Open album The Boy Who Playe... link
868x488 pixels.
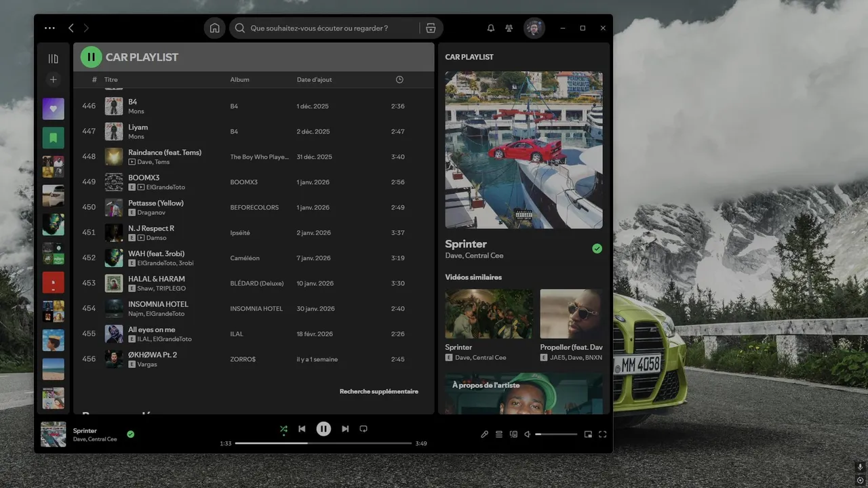259,157
